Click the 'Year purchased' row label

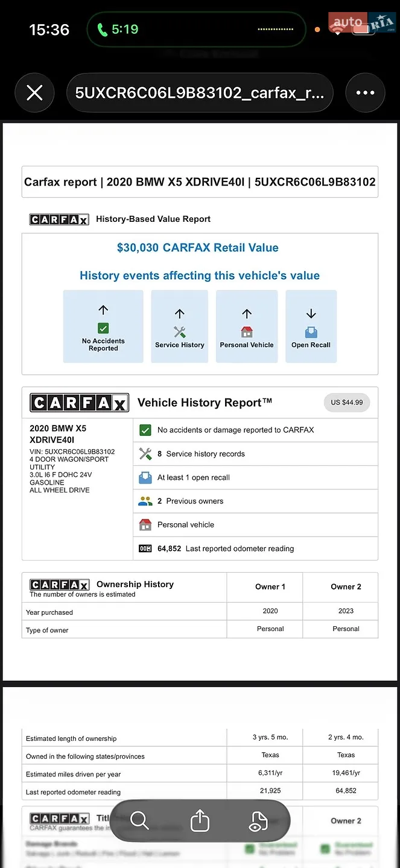[x=49, y=612]
